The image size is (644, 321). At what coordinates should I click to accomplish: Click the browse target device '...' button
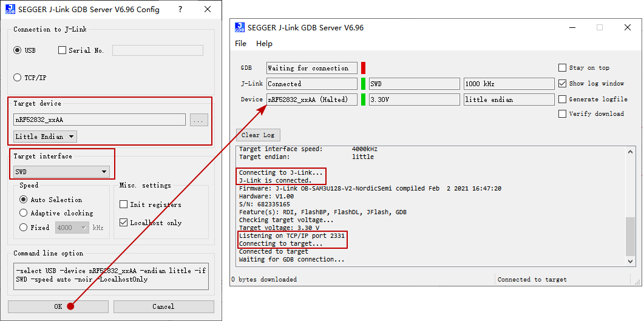point(199,120)
